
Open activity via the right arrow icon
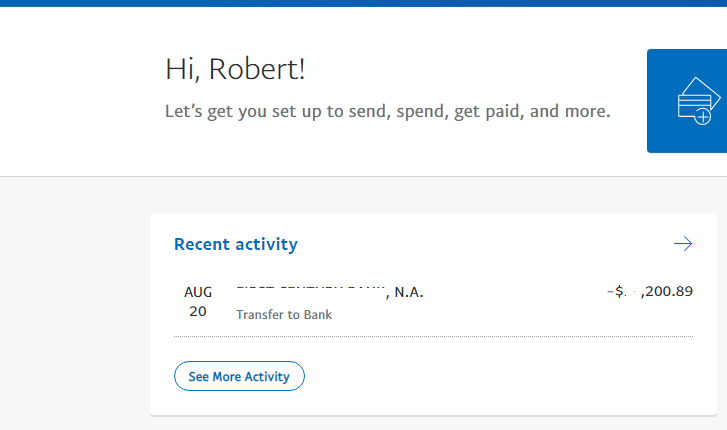683,243
